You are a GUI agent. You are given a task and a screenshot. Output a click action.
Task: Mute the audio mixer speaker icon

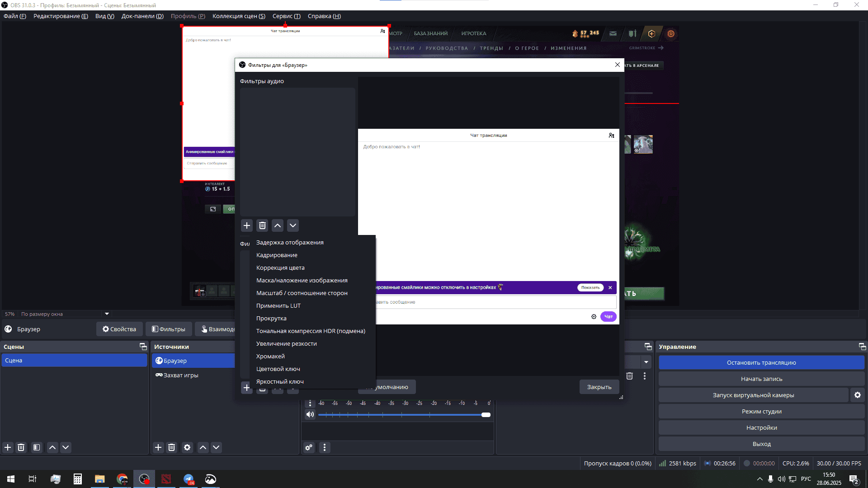[310, 415]
